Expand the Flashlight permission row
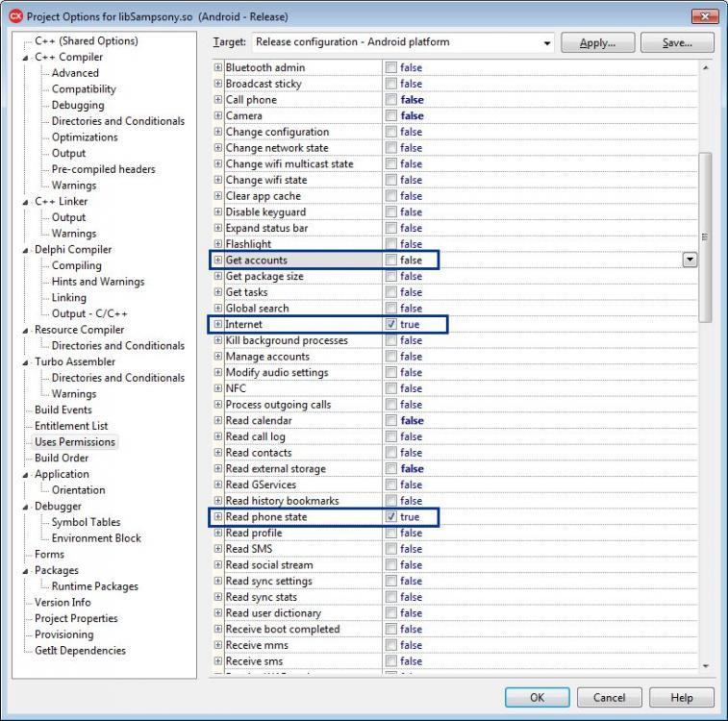This screenshot has width=728, height=721. [217, 243]
